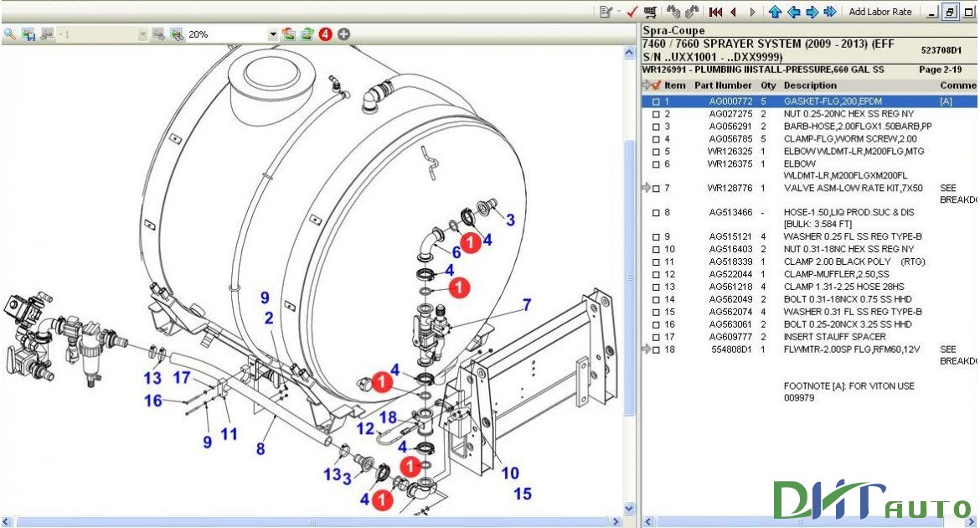
Task: Click the blue up navigation arrow
Action: click(x=776, y=12)
